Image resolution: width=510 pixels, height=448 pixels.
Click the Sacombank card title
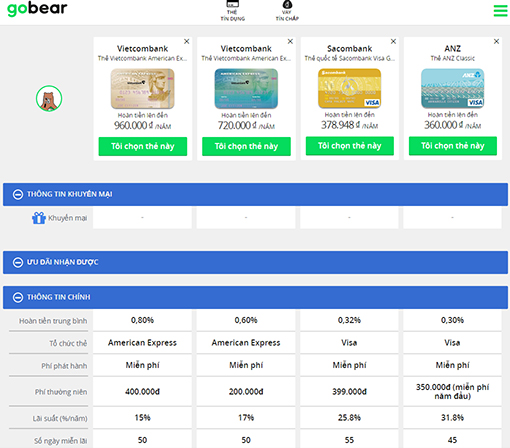[350, 49]
